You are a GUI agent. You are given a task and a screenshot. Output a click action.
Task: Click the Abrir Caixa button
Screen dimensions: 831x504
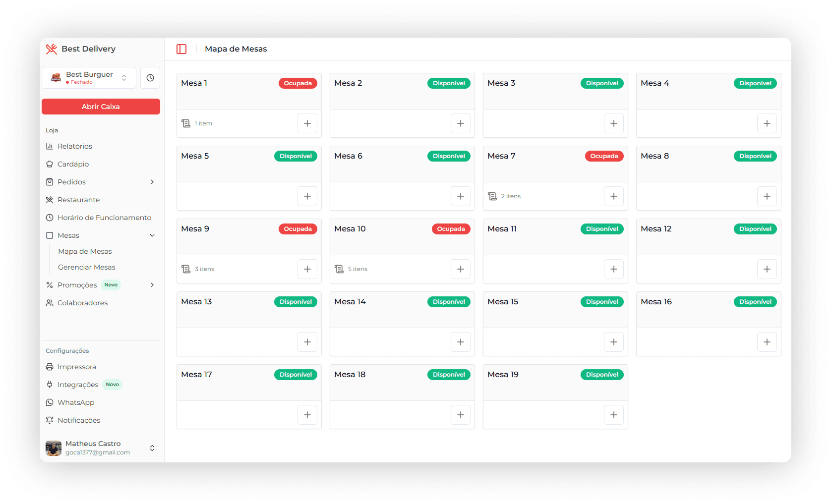(101, 107)
